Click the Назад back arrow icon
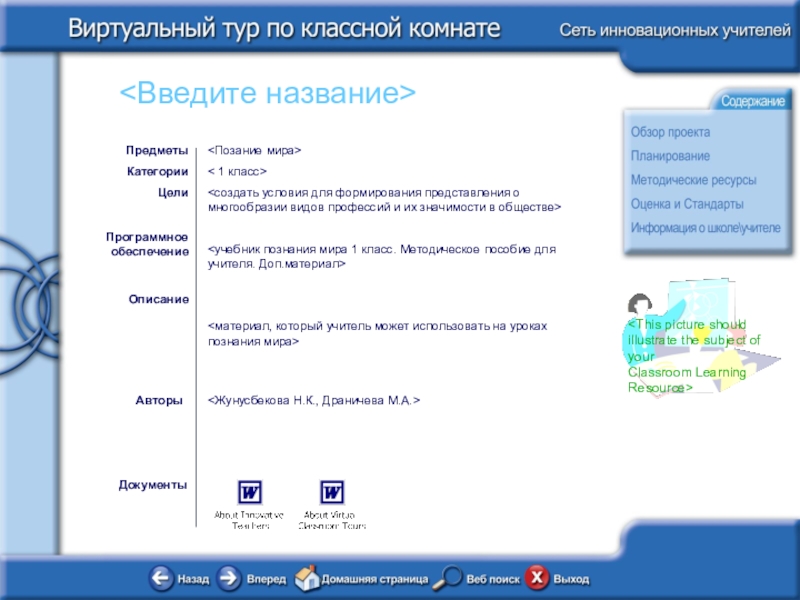This screenshot has height=600, width=800. tap(161, 578)
